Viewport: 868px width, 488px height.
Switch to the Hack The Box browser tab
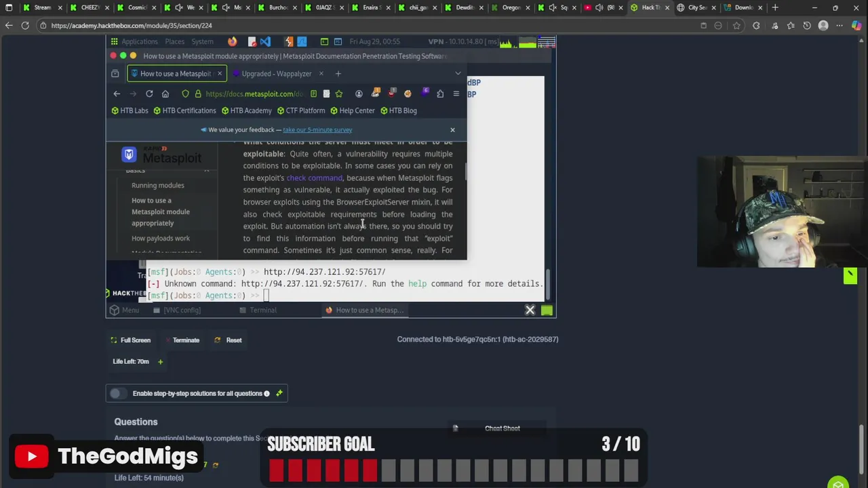coord(649,7)
